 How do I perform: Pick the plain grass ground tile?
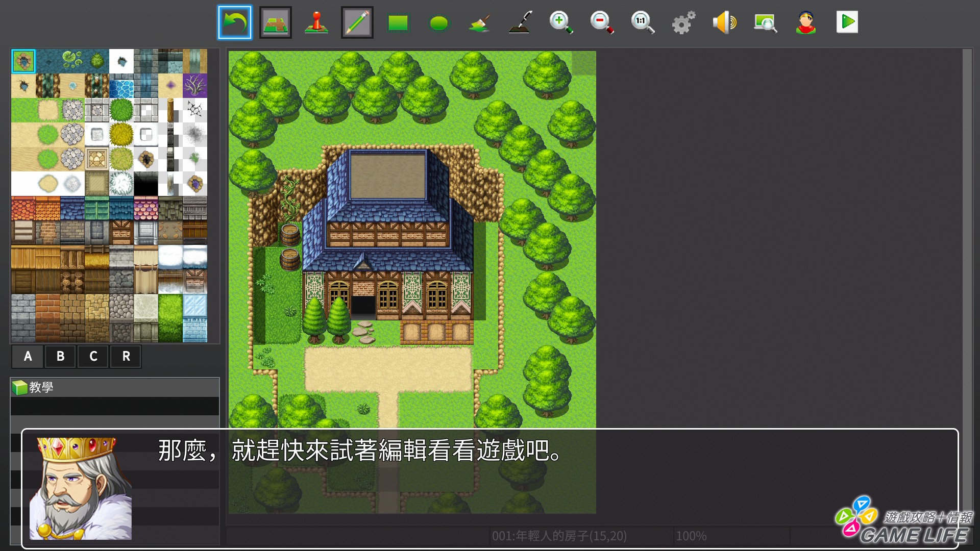point(23,110)
